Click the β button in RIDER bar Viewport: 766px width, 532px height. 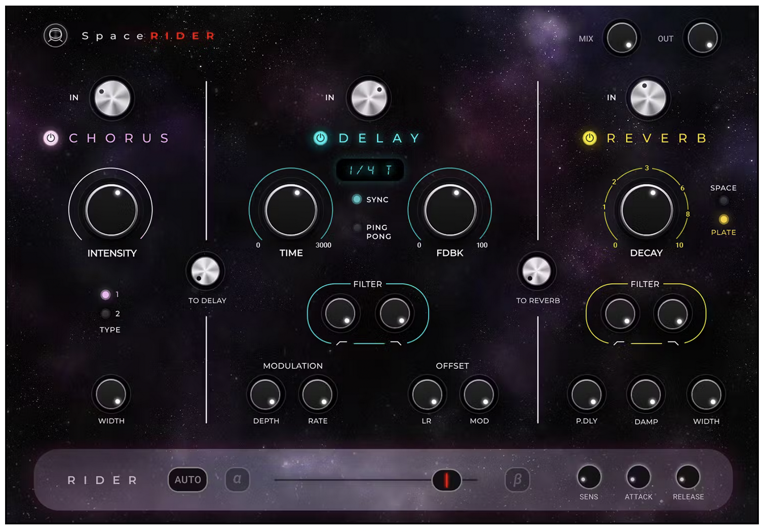pyautogui.click(x=517, y=480)
